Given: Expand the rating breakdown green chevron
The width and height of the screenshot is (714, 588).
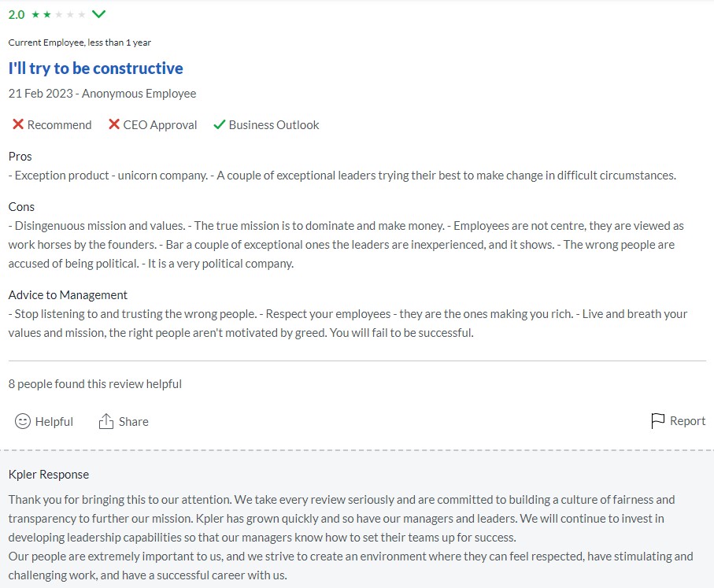Looking at the screenshot, I should coord(99,14).
